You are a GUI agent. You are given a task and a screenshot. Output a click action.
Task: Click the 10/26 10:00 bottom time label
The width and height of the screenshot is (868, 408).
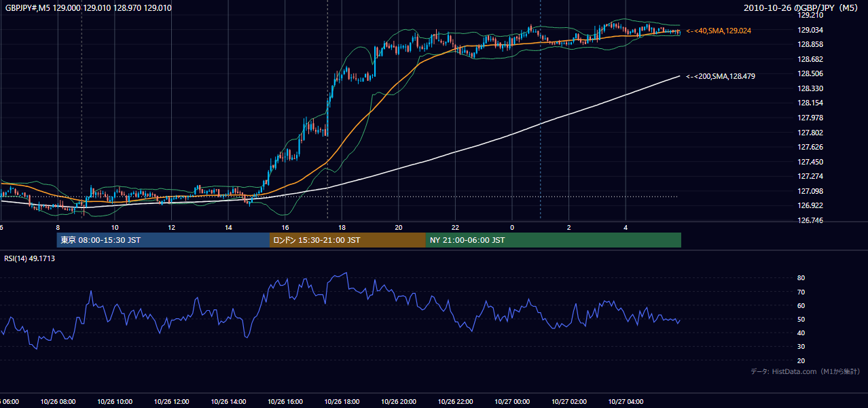115,402
